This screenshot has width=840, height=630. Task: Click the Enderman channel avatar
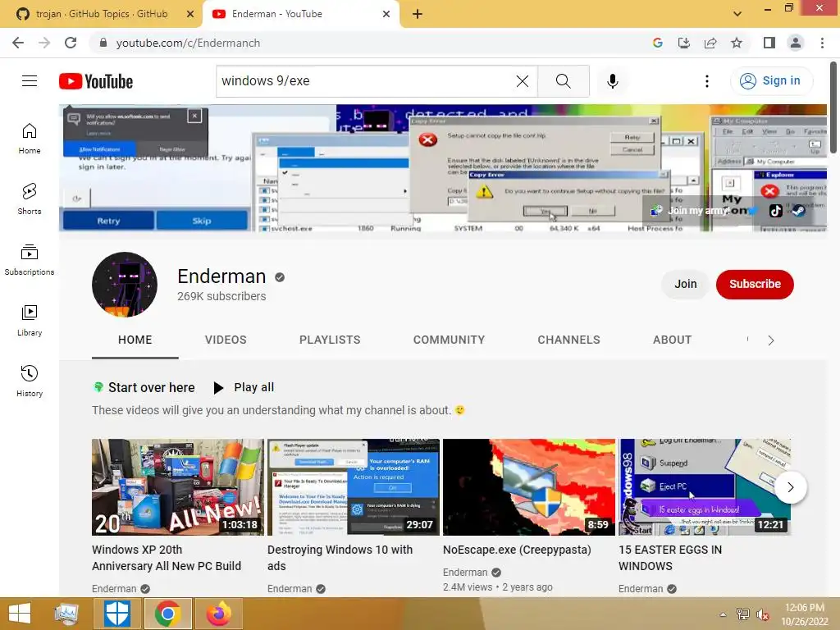tap(125, 285)
